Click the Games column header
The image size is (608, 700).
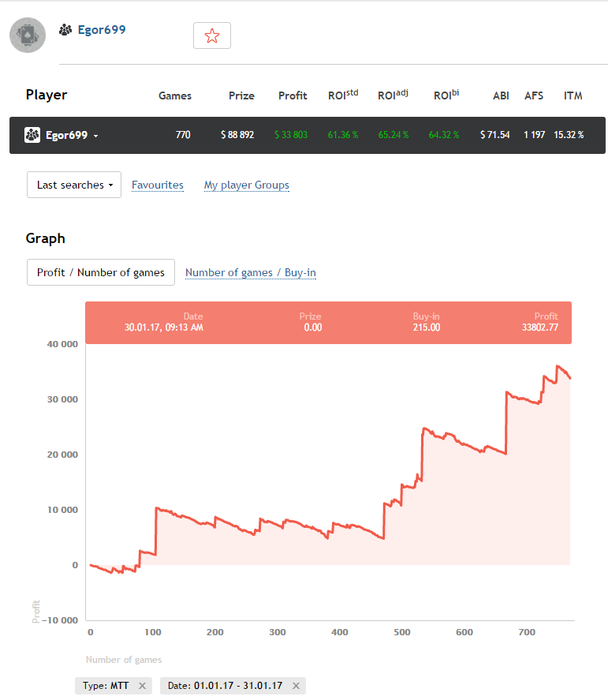point(175,96)
